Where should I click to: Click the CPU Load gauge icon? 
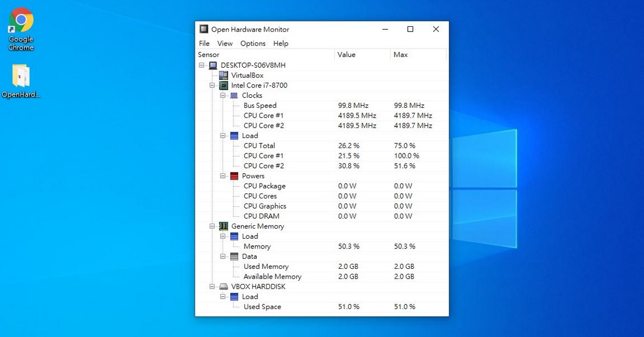(235, 135)
